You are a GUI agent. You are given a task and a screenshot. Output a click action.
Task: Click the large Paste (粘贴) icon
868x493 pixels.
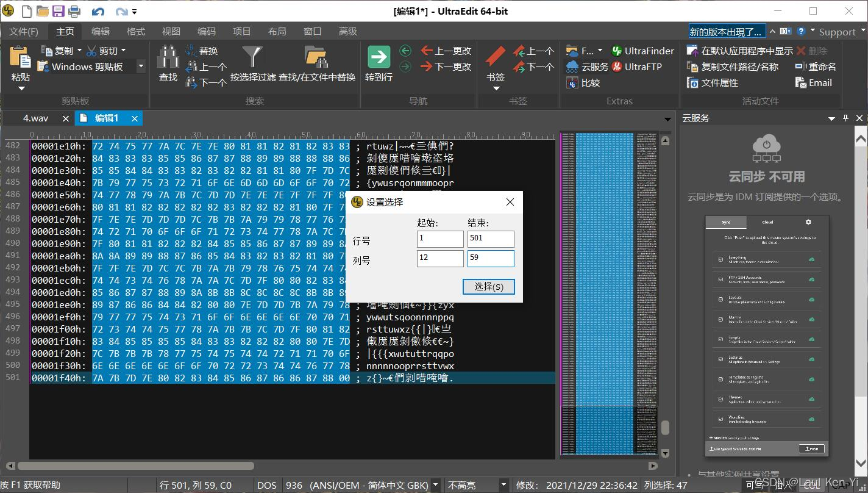pos(20,57)
